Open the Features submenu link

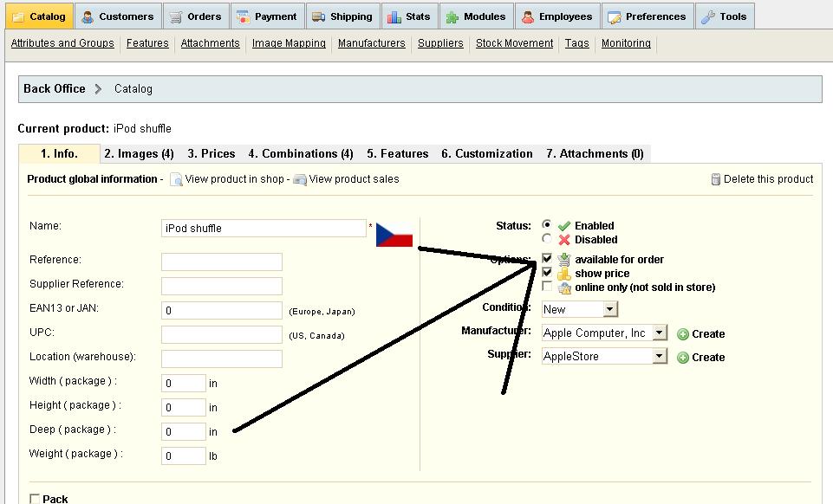coord(147,43)
